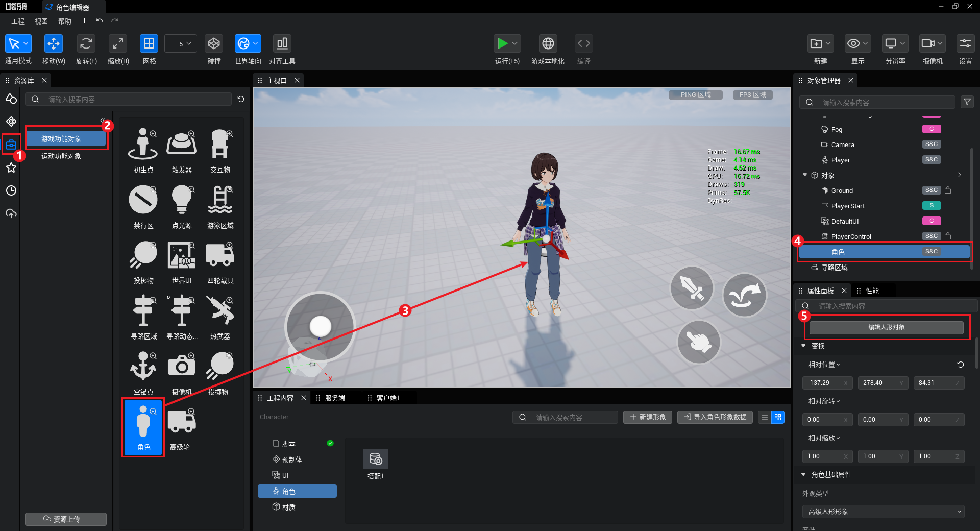The image size is (980, 531).
Task: Click the 编辑人形对象 button
Action: pos(887,327)
